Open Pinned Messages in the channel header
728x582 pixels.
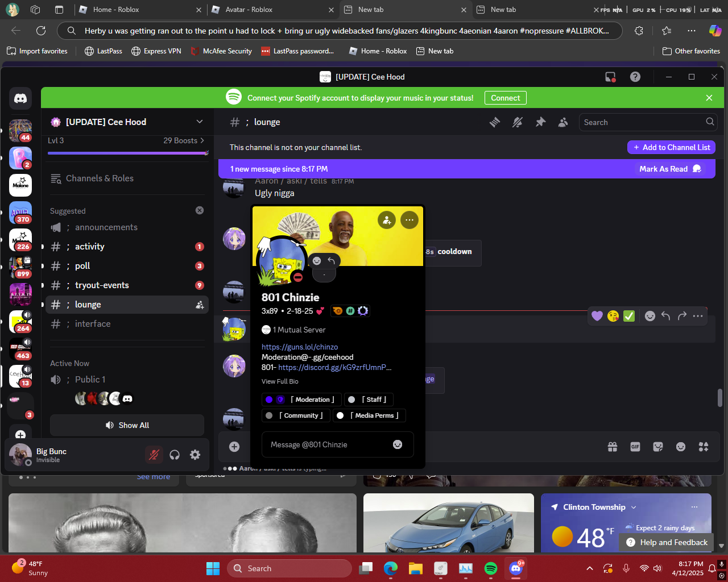(540, 122)
